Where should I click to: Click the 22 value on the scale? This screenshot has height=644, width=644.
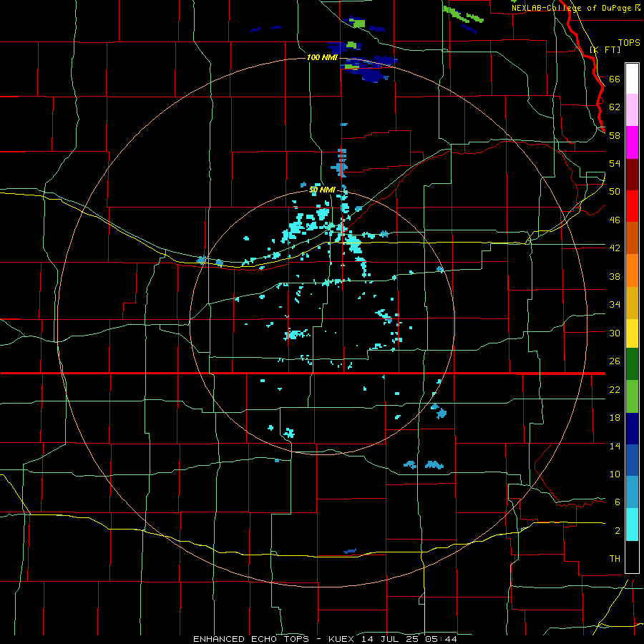(615, 389)
